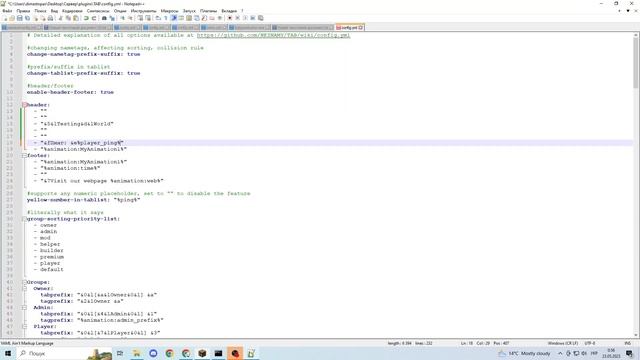Click the Close All documents toolbar icon
This screenshot has width=640, height=360.
44,18
